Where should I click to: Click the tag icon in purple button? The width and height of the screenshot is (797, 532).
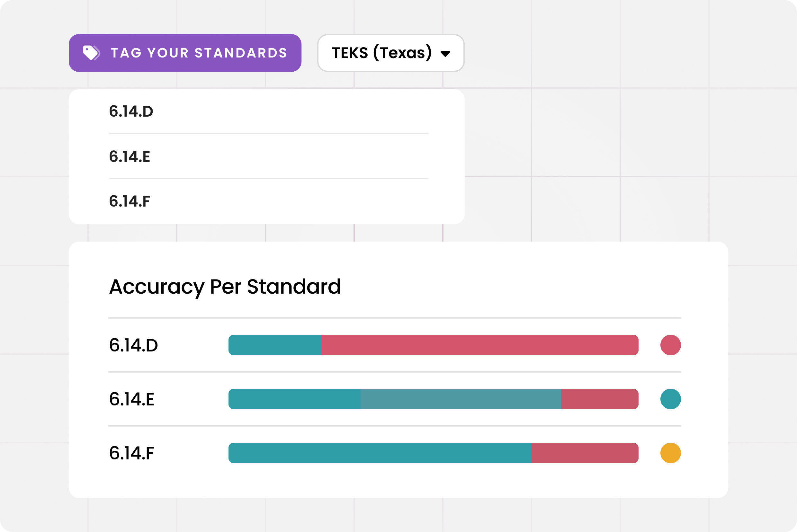point(91,53)
